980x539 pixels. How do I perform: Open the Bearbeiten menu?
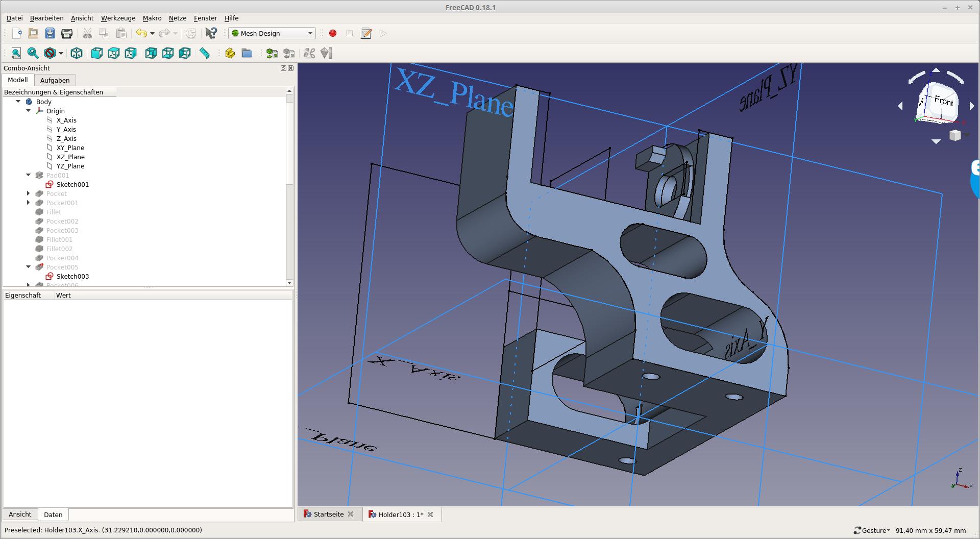coord(46,18)
